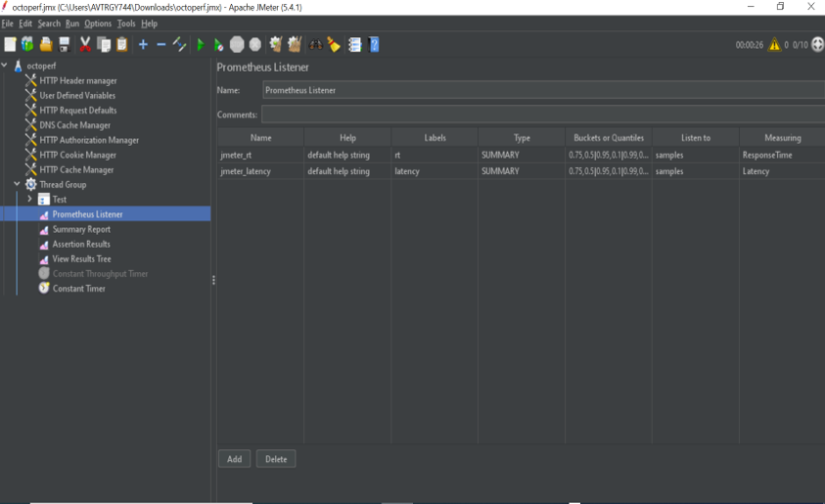
Task: Select HTTP Cache Manager in tree
Action: coord(76,169)
